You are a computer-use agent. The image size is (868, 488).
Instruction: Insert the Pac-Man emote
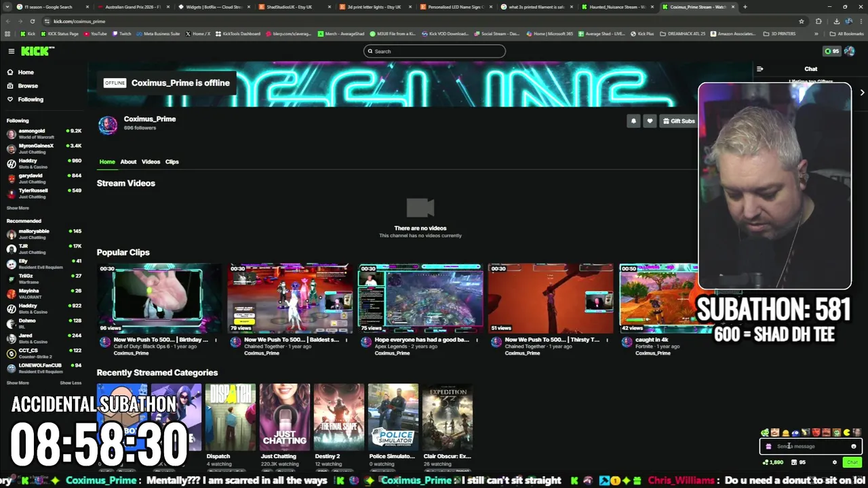click(846, 432)
